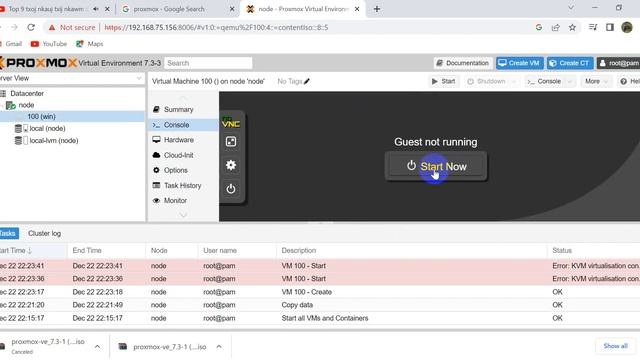Click the User name column header
This screenshot has height=360, width=640.
point(237,251)
